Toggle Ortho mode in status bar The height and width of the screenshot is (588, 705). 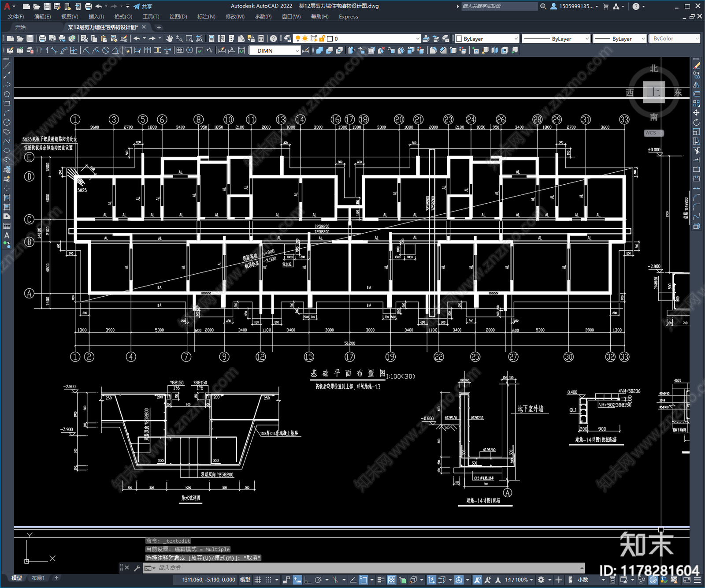307,580
